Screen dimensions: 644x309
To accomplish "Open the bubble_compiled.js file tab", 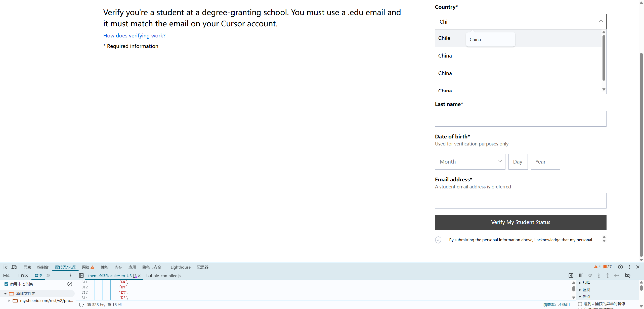I will coord(163,276).
